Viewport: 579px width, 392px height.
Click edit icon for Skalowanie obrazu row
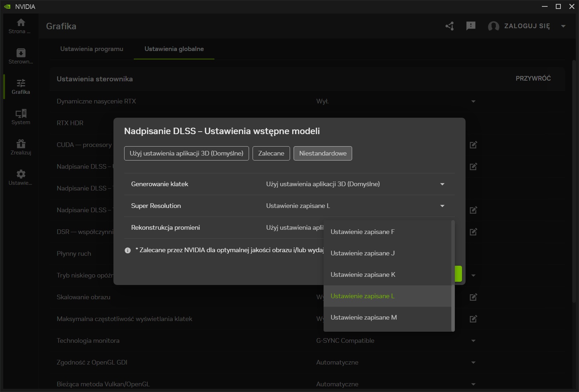pyautogui.click(x=473, y=297)
